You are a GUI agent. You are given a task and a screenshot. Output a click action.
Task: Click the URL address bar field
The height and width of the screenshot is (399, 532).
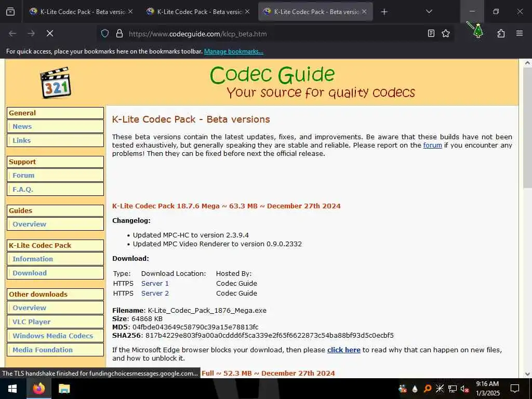click(x=275, y=34)
